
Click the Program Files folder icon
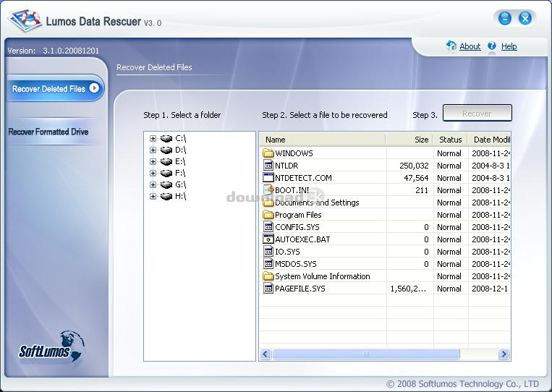pyautogui.click(x=268, y=214)
